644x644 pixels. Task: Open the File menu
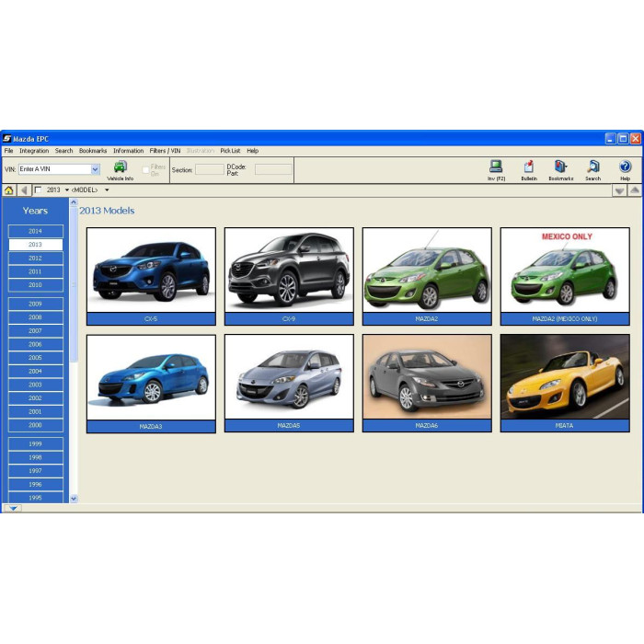8,151
